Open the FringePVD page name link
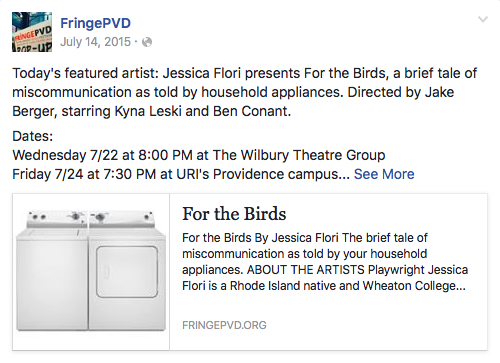Viewport: 500px width, 363px height. click(x=95, y=23)
